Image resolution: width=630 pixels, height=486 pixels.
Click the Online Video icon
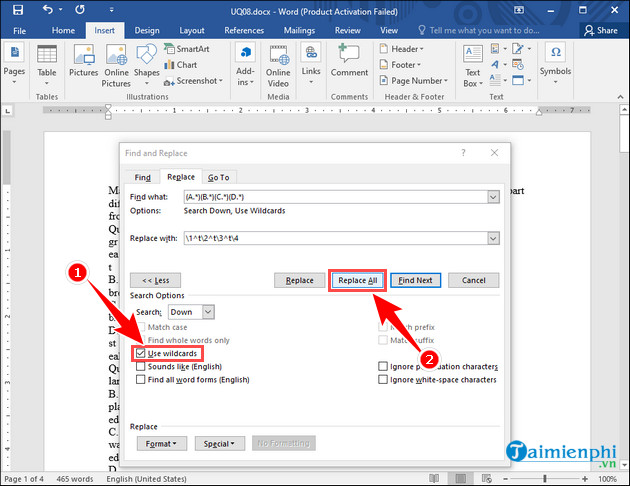pos(278,65)
